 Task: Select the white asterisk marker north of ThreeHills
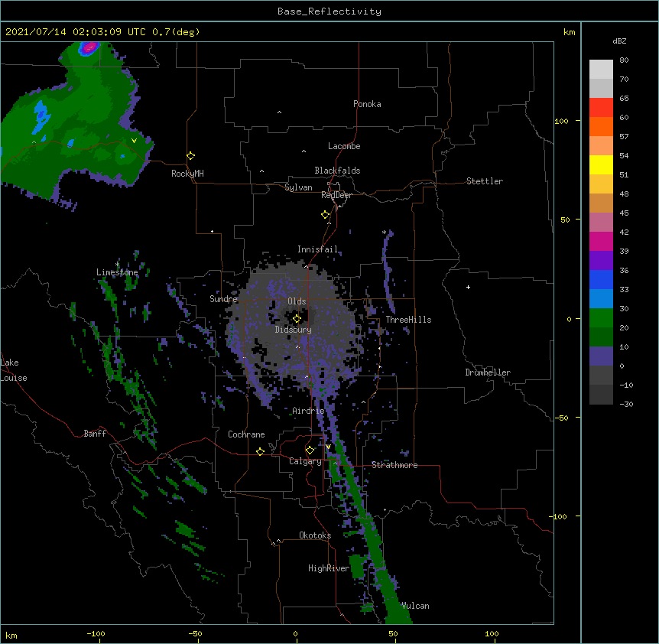pos(384,232)
